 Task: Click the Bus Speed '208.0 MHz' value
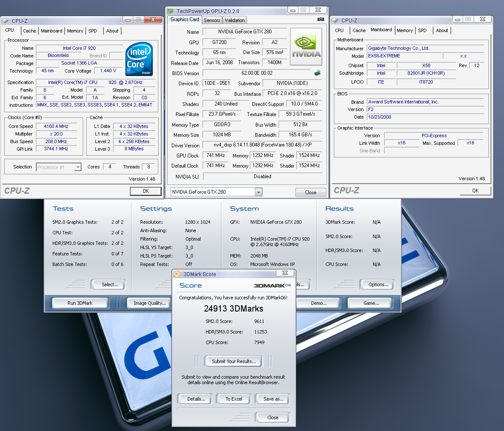[x=56, y=141]
